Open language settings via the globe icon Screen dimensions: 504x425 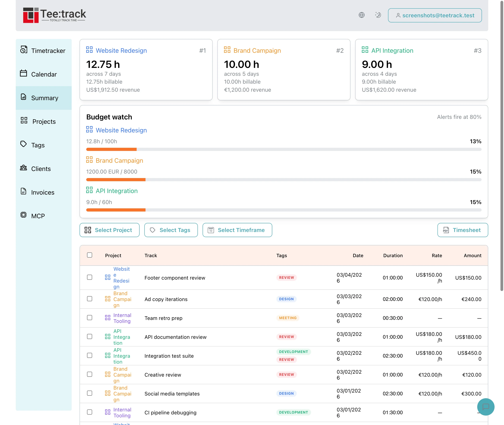pos(361,15)
